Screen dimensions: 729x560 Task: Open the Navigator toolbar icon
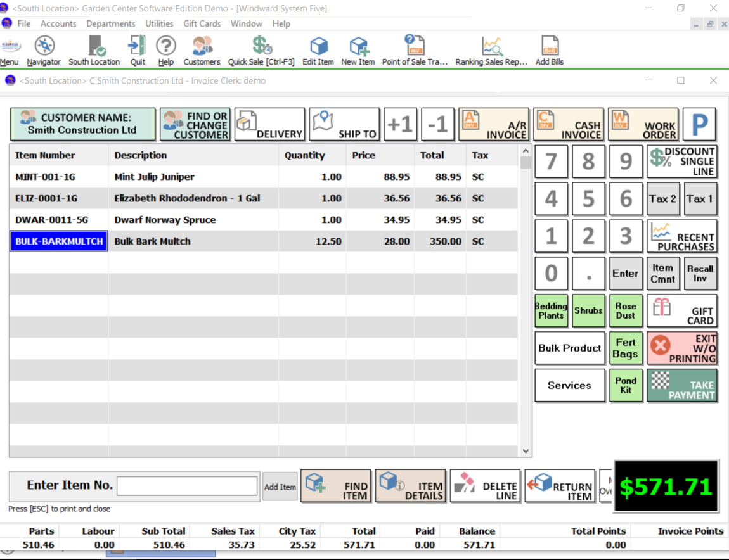[x=44, y=50]
